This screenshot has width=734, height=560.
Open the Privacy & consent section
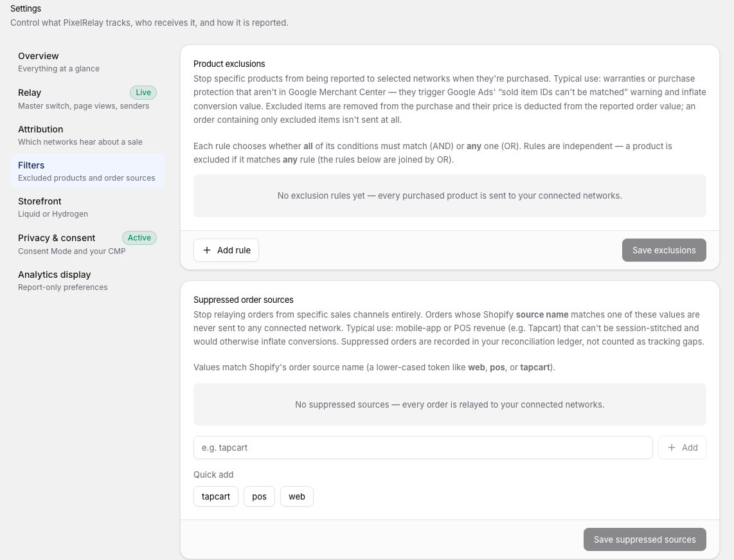coord(87,244)
